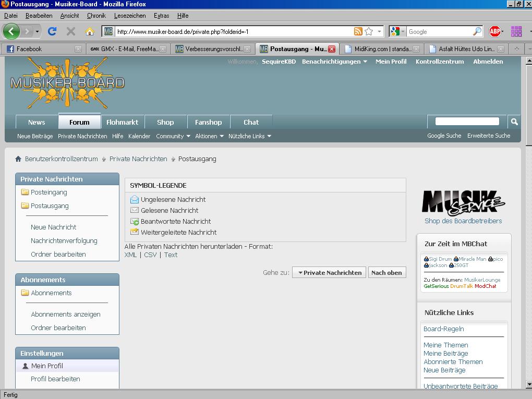Run the site search magnifier button
The height and width of the screenshot is (399, 532).
(x=514, y=122)
